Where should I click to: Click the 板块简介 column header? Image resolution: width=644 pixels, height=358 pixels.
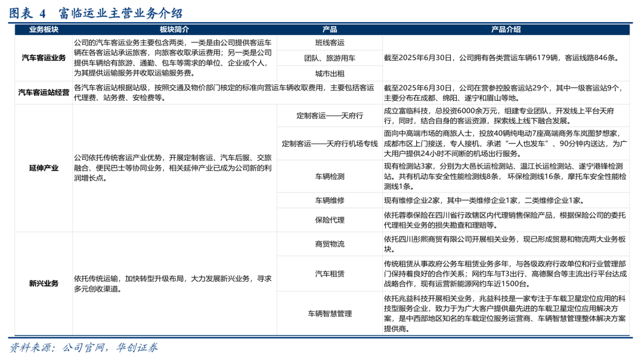point(175,29)
